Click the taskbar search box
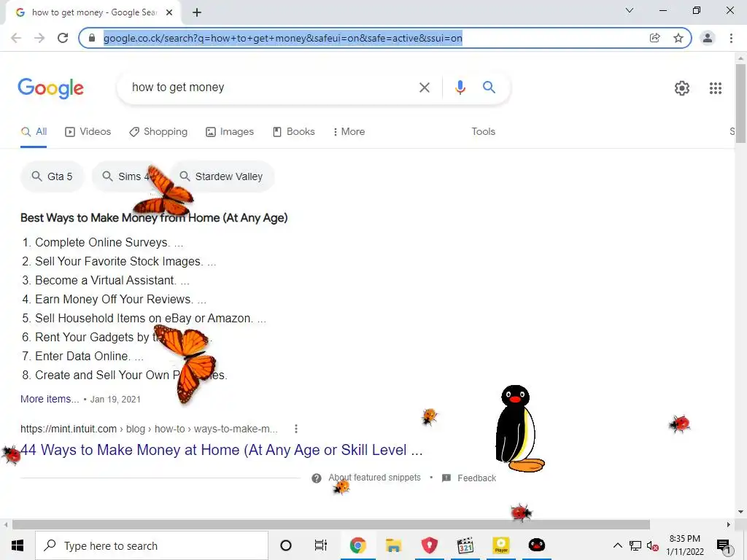 tap(152, 545)
